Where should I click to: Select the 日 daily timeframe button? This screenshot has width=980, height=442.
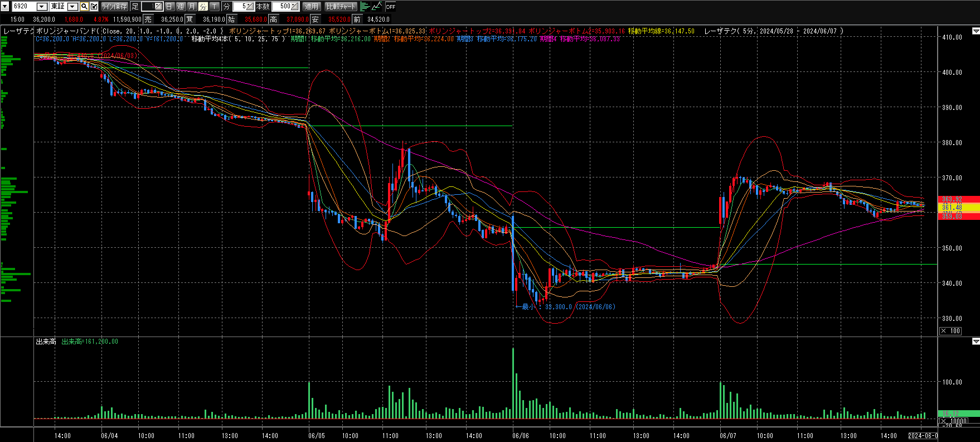[169, 7]
